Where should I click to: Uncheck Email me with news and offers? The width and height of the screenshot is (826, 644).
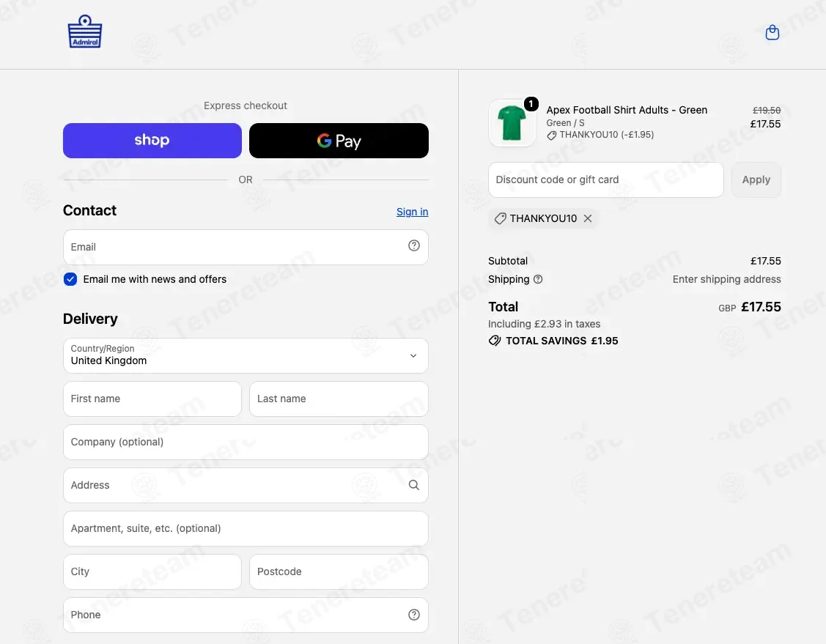pos(70,279)
